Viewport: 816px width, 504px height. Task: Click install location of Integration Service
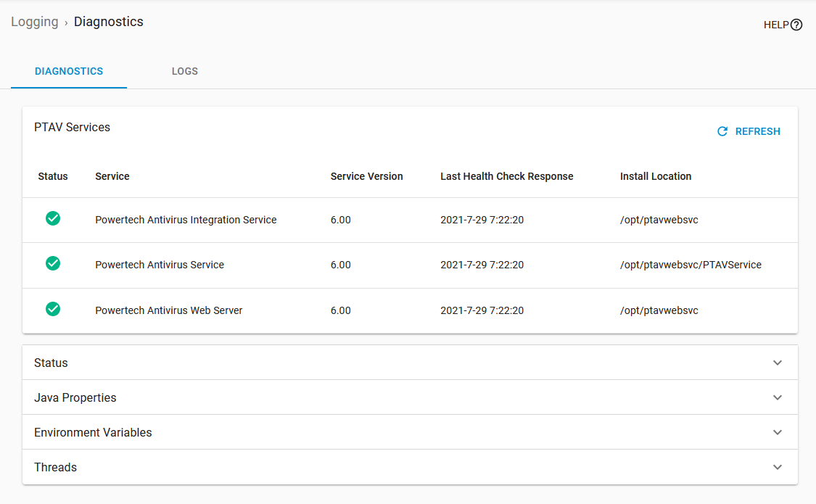(659, 220)
